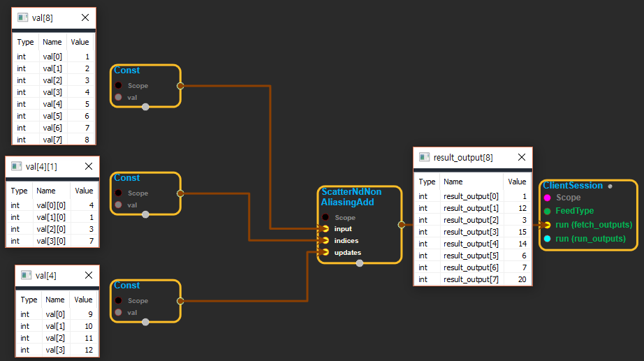Select the ScatterNdNonAliasingAdd node title
This screenshot has width=644, height=361.
point(351,197)
